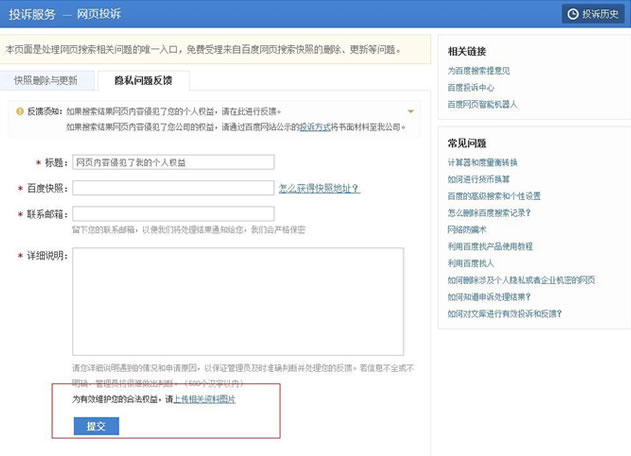Collapse the 反馈须知 notice with the arrow

[410, 111]
